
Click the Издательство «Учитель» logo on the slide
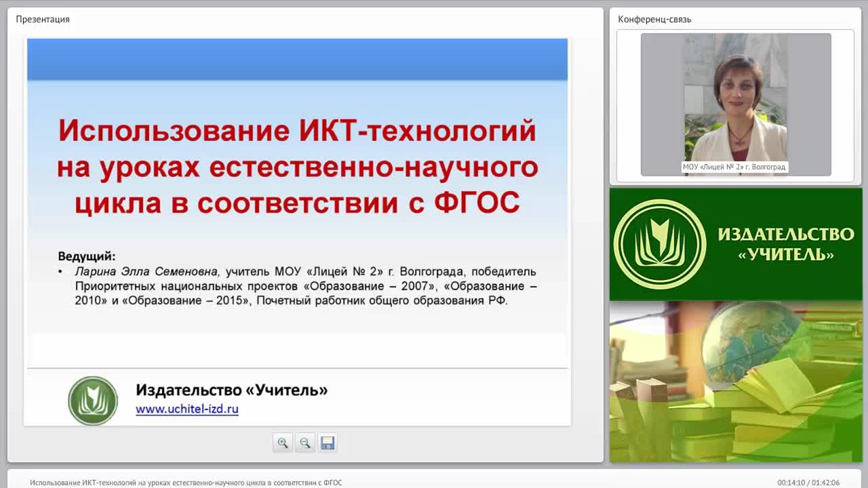[x=93, y=401]
